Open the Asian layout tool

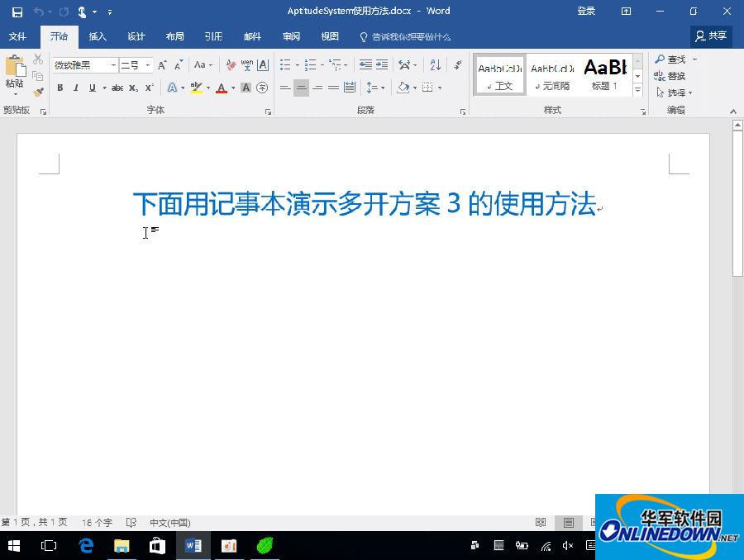404,65
